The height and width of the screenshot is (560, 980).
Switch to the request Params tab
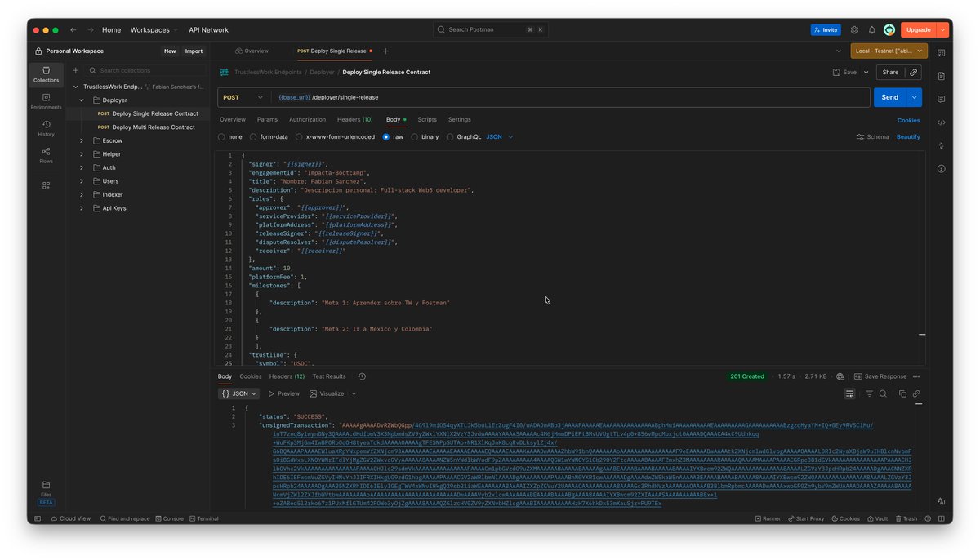(267, 119)
